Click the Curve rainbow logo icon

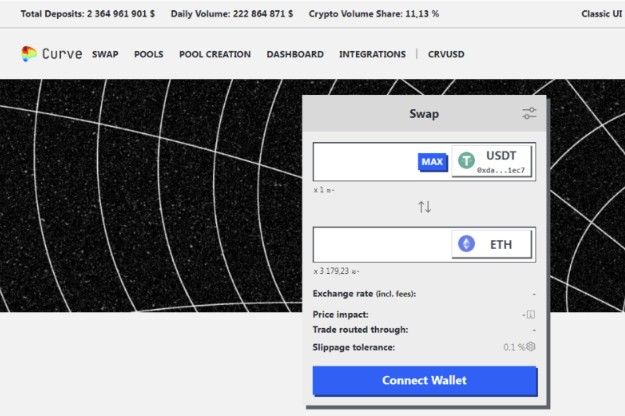(29, 54)
